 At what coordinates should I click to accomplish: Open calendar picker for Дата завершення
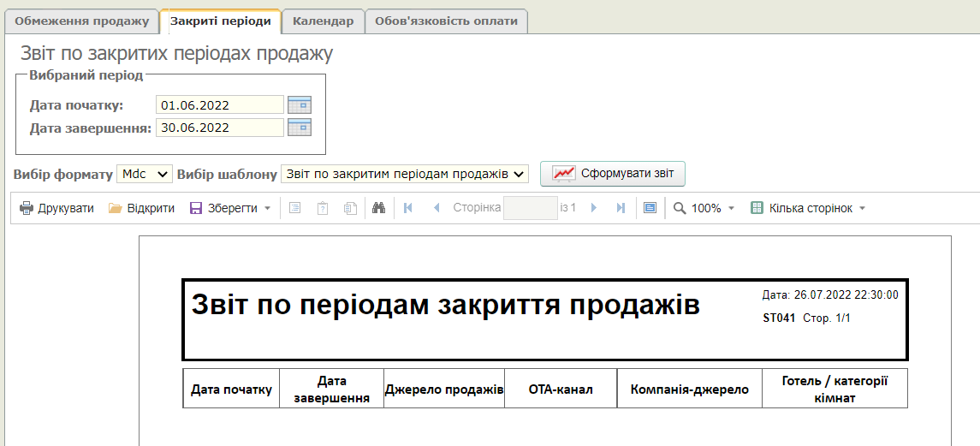click(x=300, y=128)
